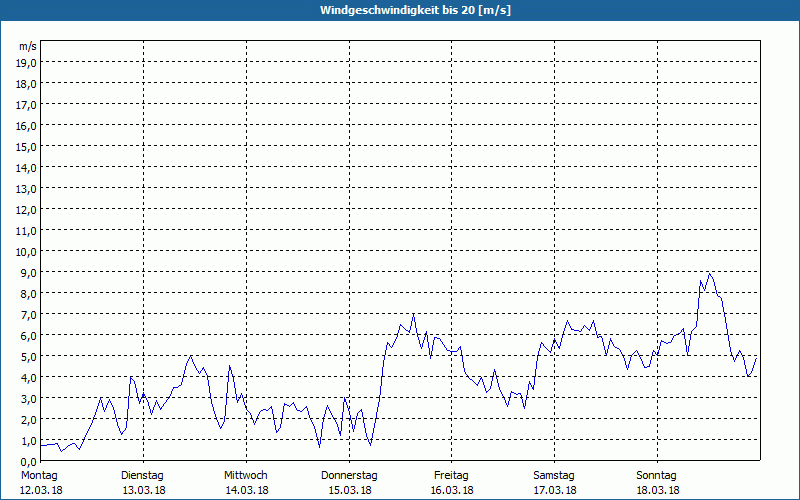This screenshot has width=800, height=500.
Task: Click the '10,0' y-axis value
Action: [x=27, y=252]
